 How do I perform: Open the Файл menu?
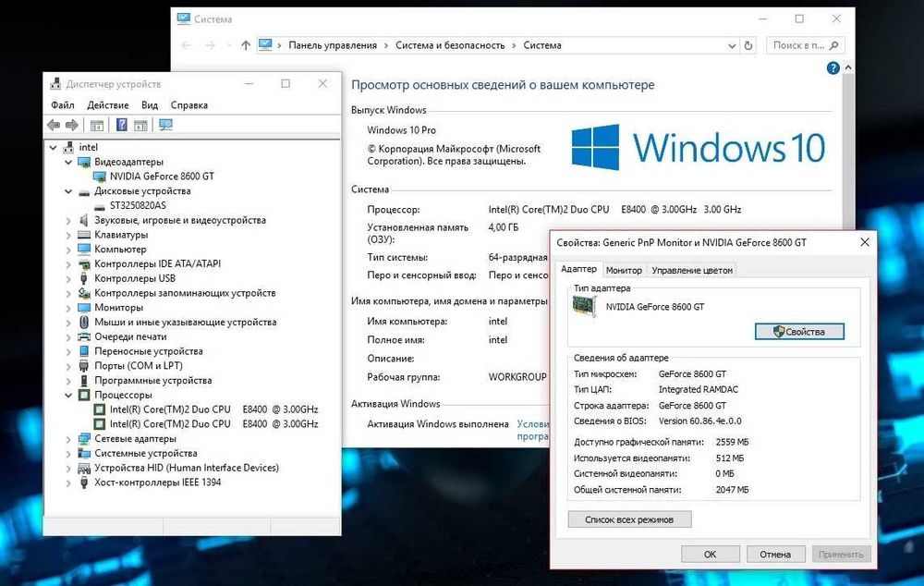63,105
